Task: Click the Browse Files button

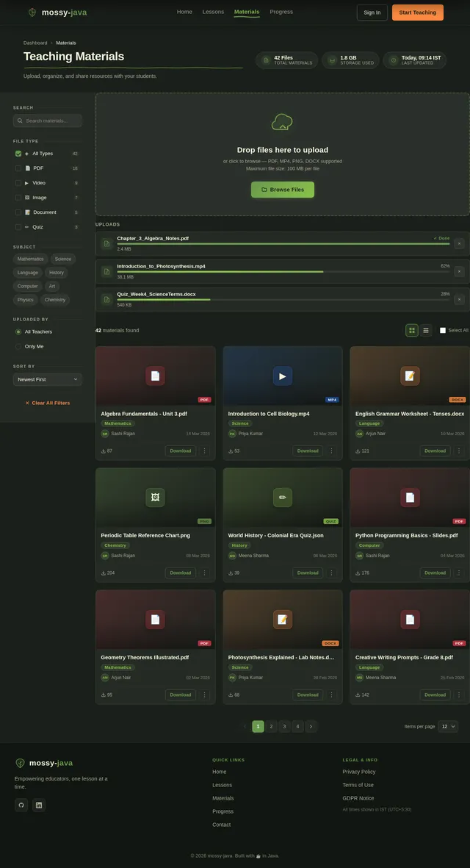Action: point(283,190)
